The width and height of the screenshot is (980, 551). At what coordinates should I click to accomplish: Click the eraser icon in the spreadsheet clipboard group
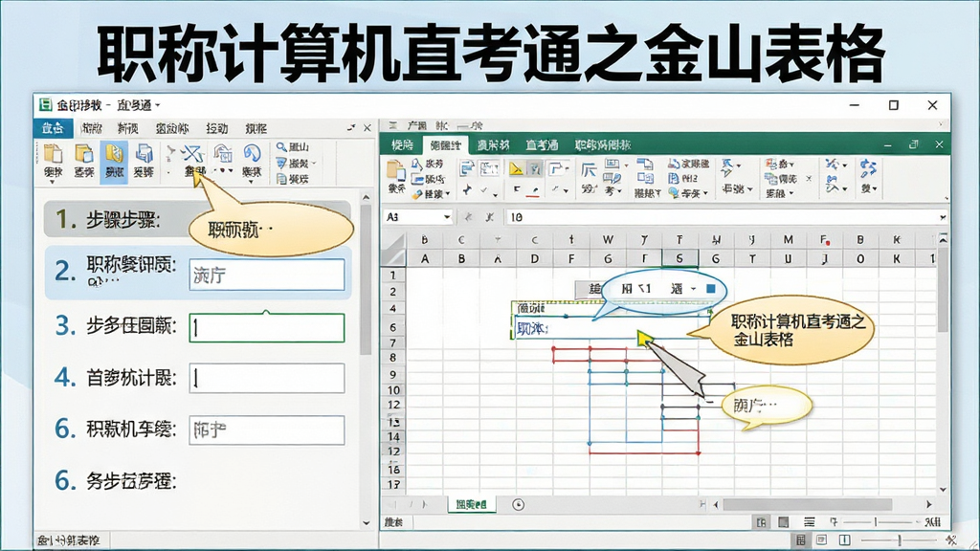pos(417,194)
